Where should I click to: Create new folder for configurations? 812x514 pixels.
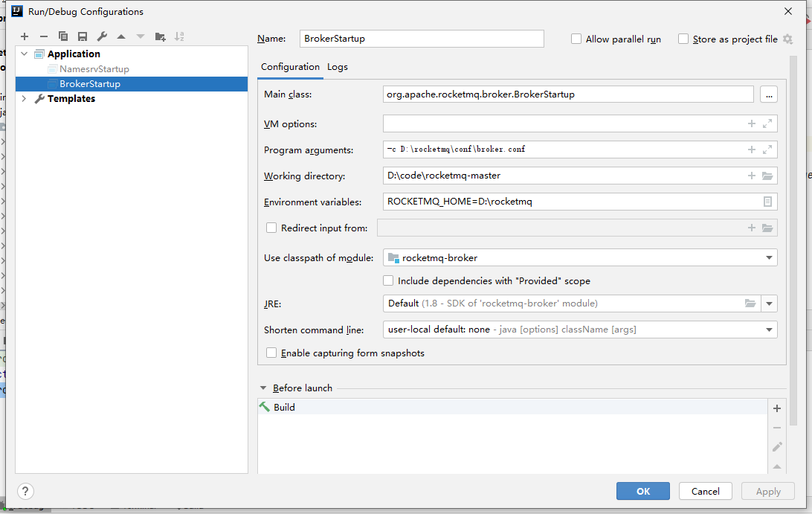160,36
